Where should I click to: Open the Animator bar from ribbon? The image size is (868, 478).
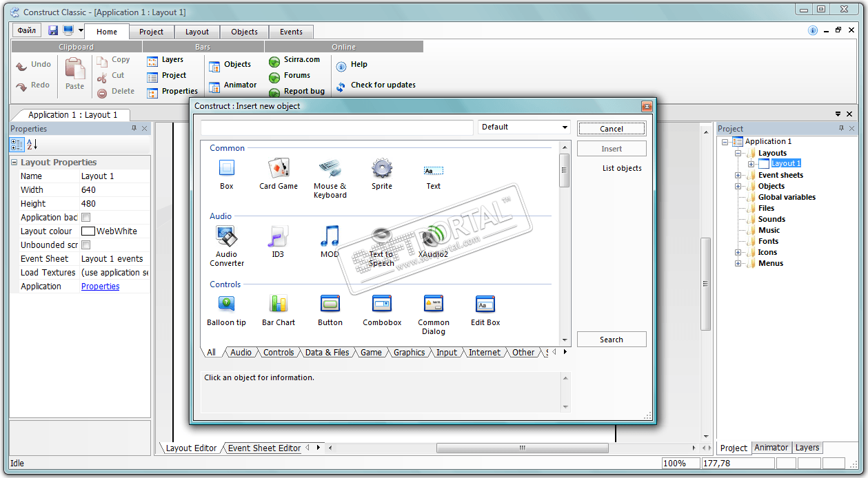[232, 85]
